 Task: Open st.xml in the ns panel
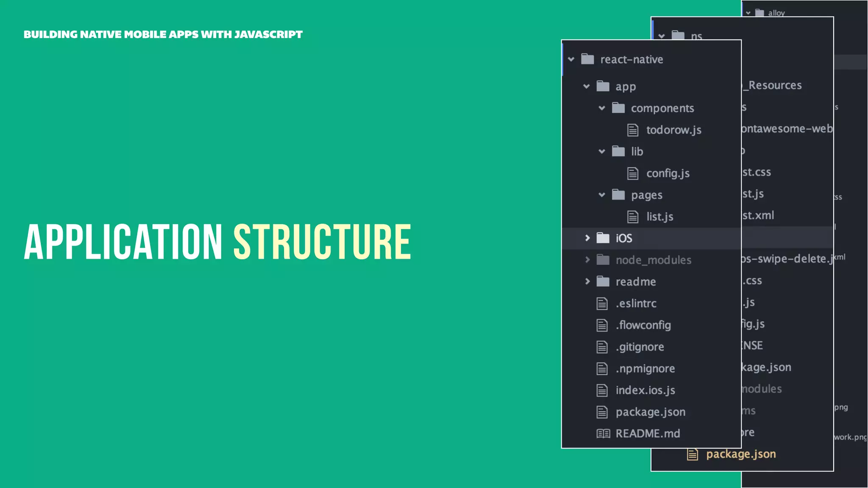tap(758, 215)
